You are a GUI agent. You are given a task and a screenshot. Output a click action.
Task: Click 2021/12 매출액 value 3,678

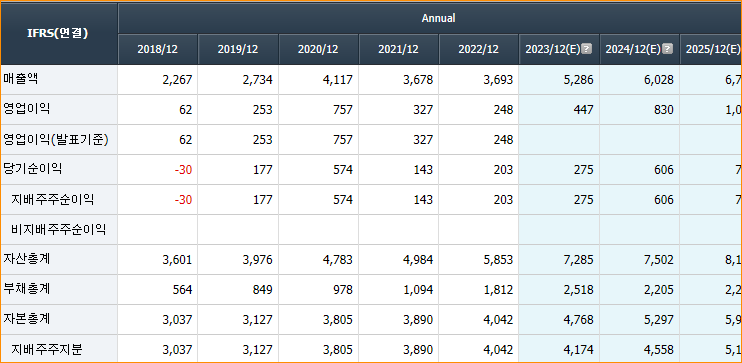[x=417, y=80]
